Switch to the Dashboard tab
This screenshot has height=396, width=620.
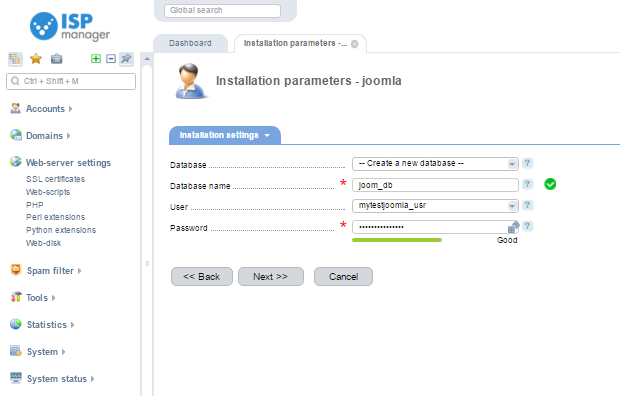pyautogui.click(x=190, y=43)
